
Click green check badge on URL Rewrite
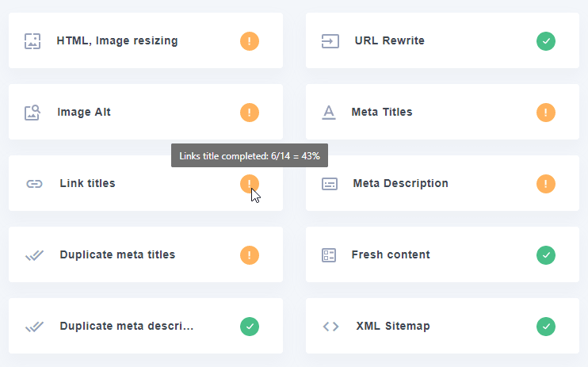pos(546,41)
